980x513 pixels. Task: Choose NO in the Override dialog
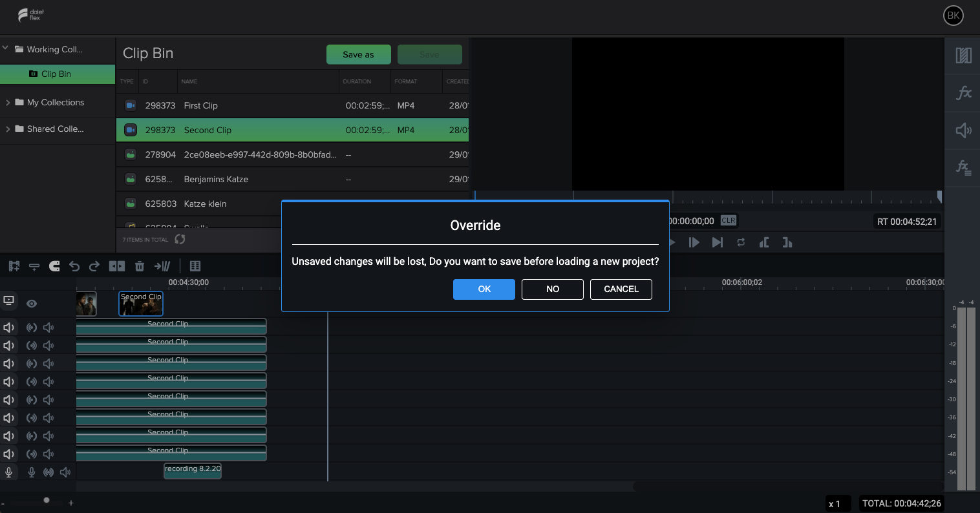(x=553, y=289)
